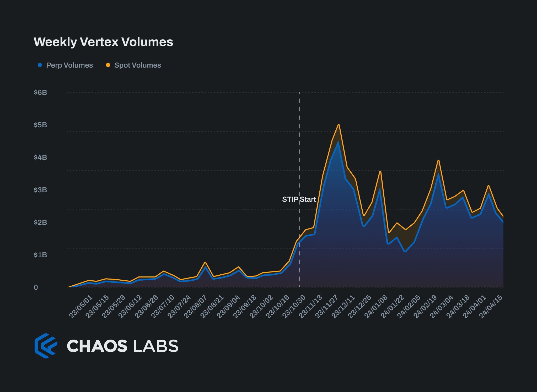Click the 24/03/04 x-axis date label
This screenshot has height=392, width=537.
click(x=442, y=307)
